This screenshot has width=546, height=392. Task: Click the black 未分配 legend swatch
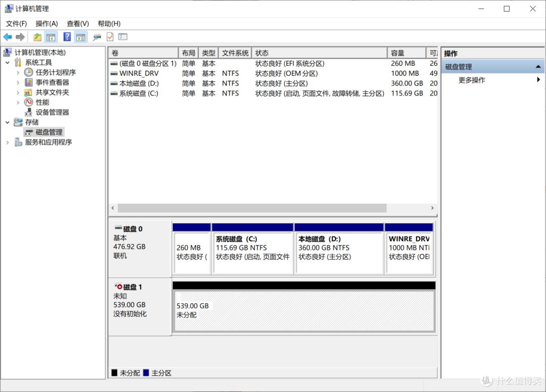pyautogui.click(x=114, y=373)
